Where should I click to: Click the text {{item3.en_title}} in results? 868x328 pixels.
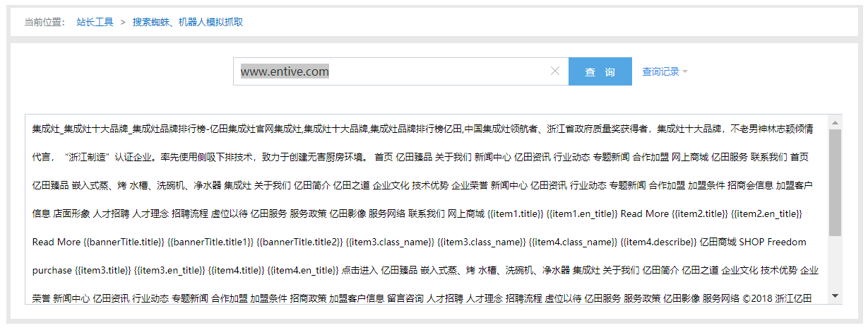(169, 270)
